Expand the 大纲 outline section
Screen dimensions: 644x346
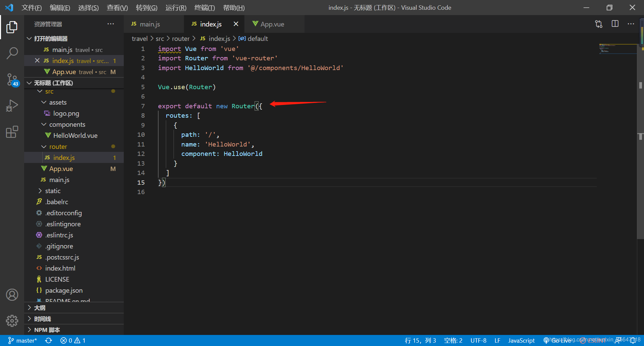pyautogui.click(x=74, y=308)
